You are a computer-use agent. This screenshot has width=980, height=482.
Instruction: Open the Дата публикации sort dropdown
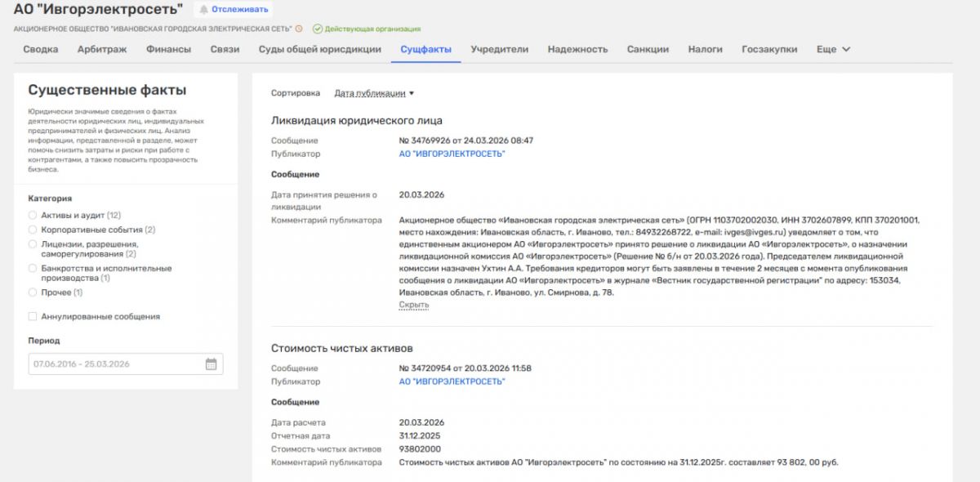[x=374, y=93]
